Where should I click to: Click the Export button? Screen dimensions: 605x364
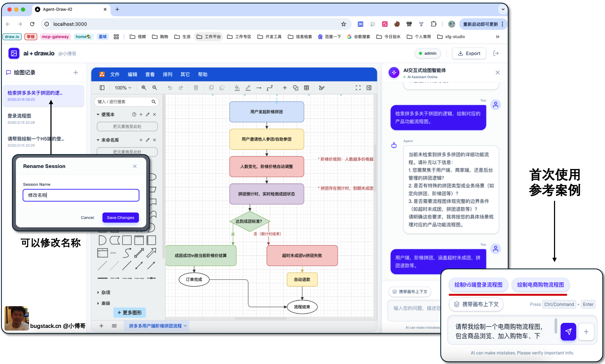click(469, 53)
